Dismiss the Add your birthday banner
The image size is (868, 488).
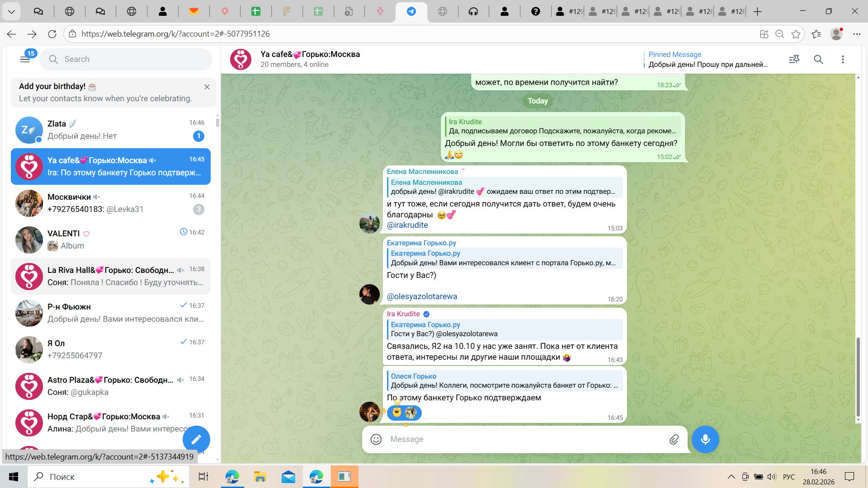pos(207,87)
